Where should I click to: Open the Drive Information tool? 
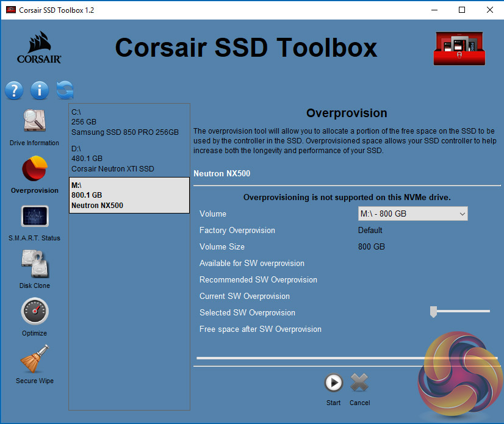pyautogui.click(x=34, y=121)
